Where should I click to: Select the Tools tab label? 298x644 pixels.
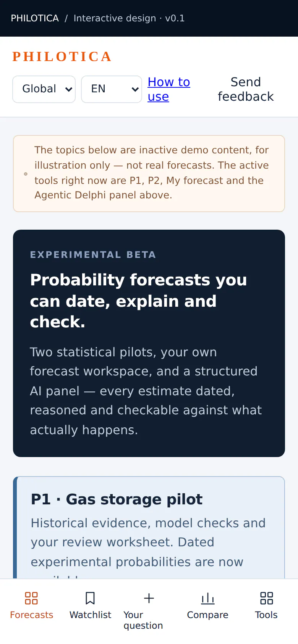point(266,615)
